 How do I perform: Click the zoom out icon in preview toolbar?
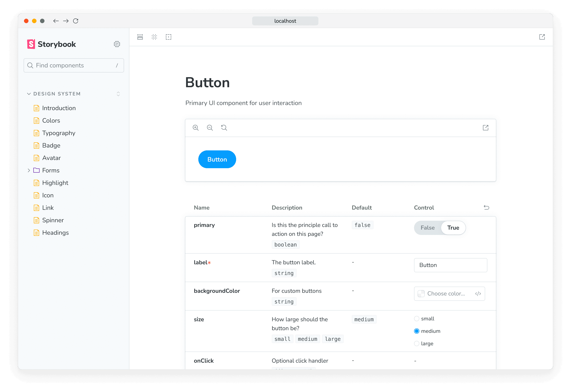tap(210, 128)
